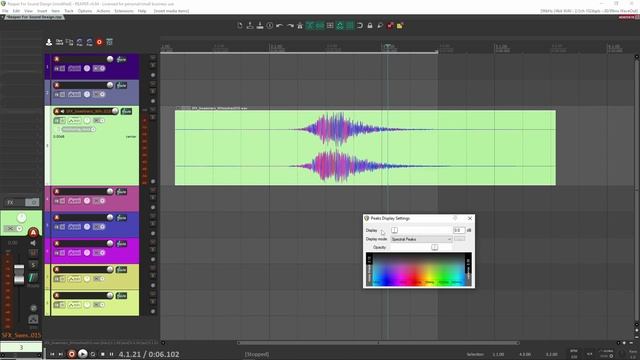The height and width of the screenshot is (360, 640).
Task: Toggle transport repeat button
Action: (x=93, y=354)
